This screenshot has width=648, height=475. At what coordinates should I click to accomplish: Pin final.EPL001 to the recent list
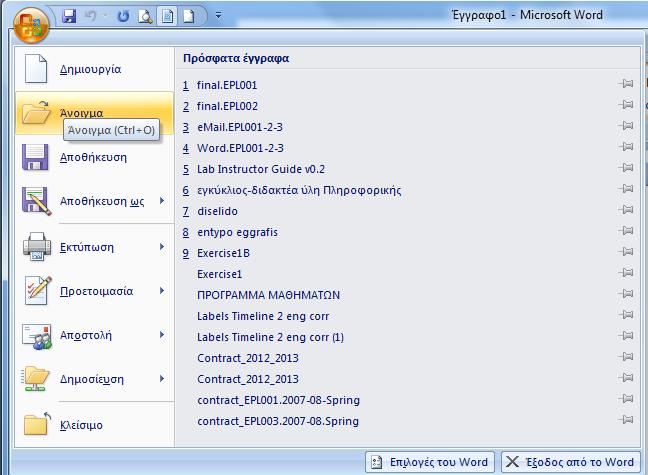[x=626, y=84]
